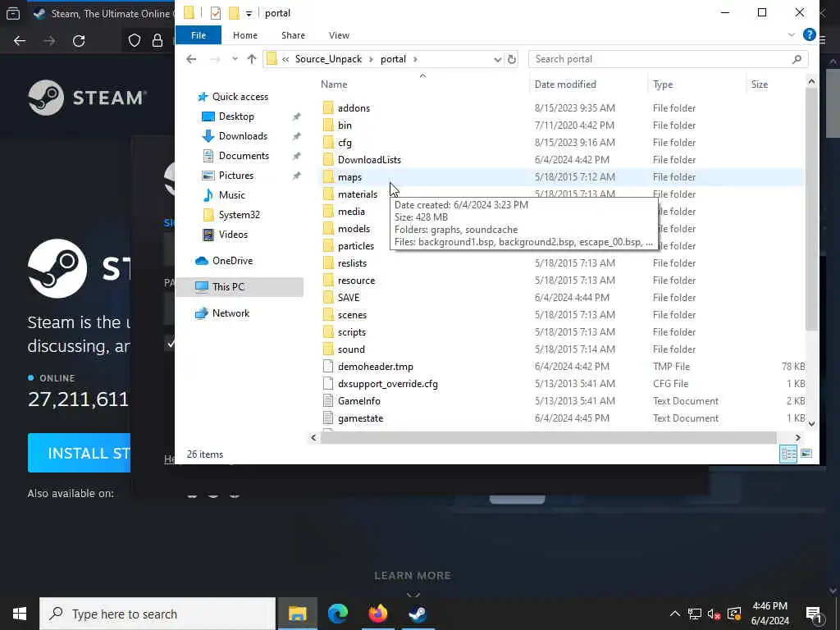Click Properties icon in quick access toolbar
This screenshot has height=630, width=840.
point(216,13)
